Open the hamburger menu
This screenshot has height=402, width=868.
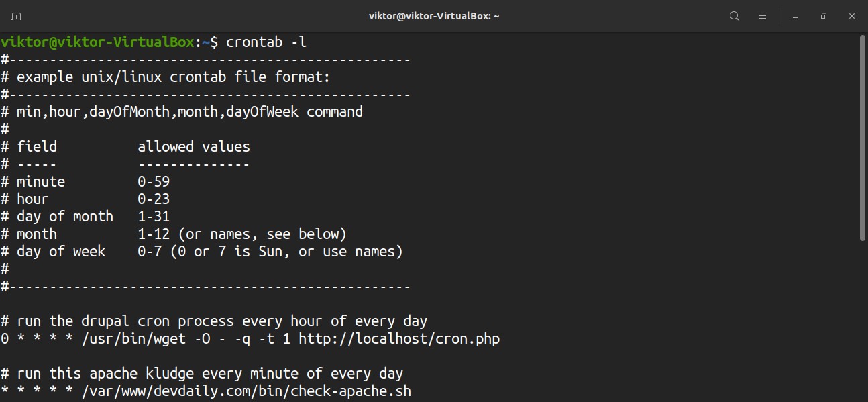point(763,15)
